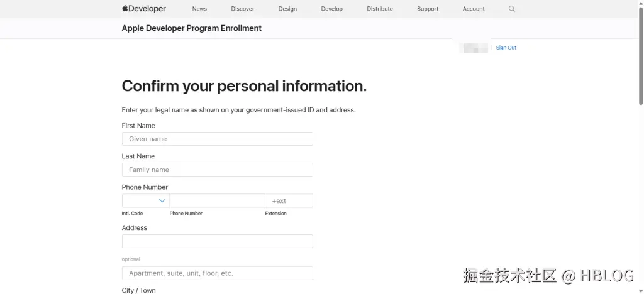Open the search magnifier icon
Image resolution: width=644 pixels, height=294 pixels.
[x=512, y=9]
